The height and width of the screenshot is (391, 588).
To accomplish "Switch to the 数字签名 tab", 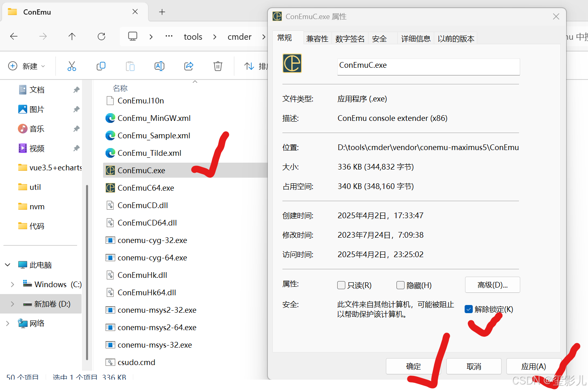I will pyautogui.click(x=350, y=39).
